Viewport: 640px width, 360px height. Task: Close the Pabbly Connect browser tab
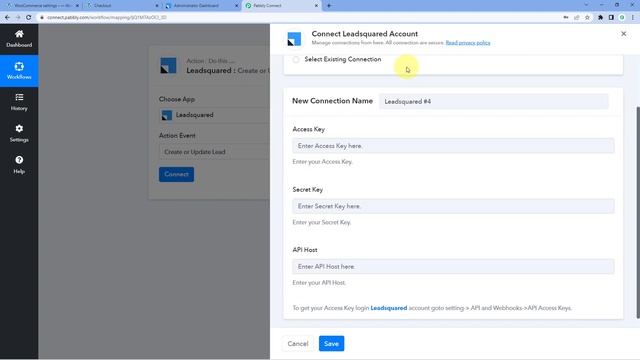click(x=316, y=6)
